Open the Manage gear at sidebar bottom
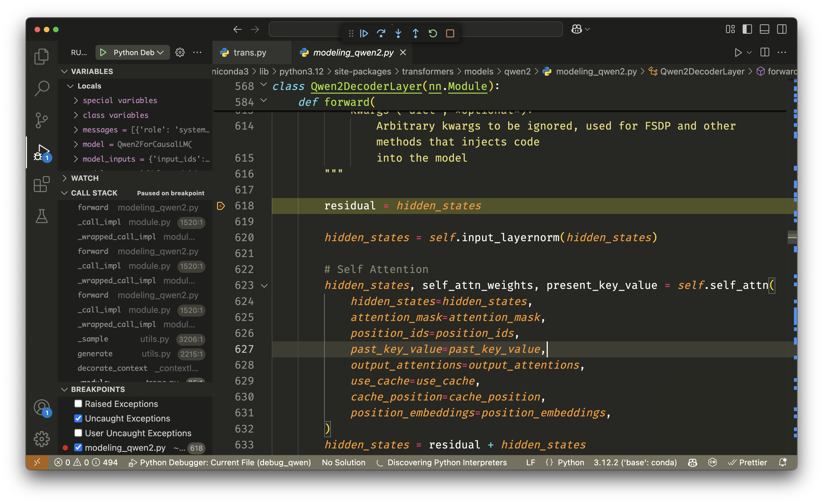The height and width of the screenshot is (504, 823). click(42, 439)
